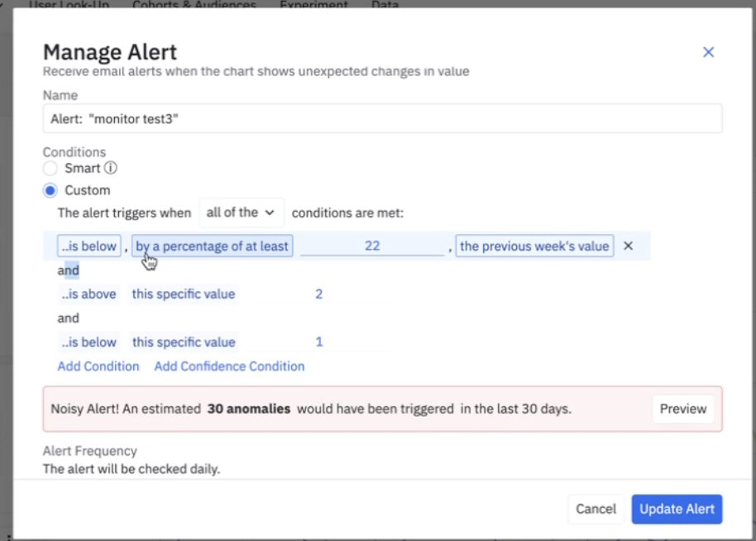The width and height of the screenshot is (756, 541).
Task: Click the Update Alert button
Action: click(x=677, y=510)
